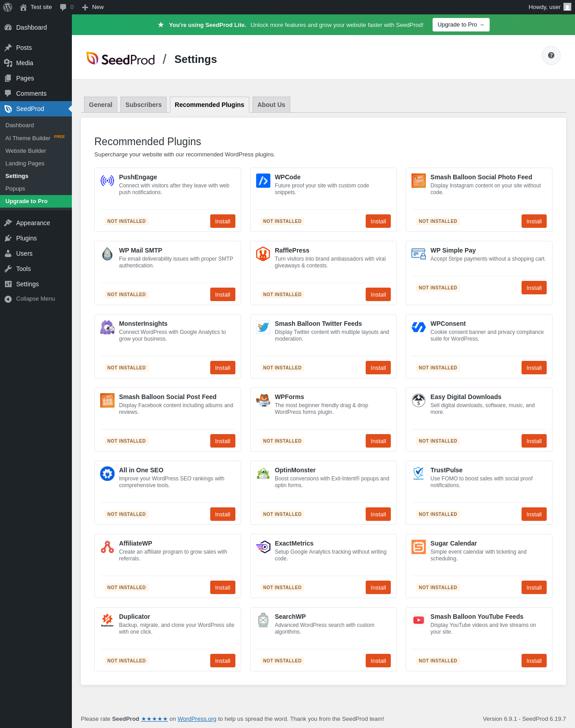Click the SeedProd logo in header

120,59
